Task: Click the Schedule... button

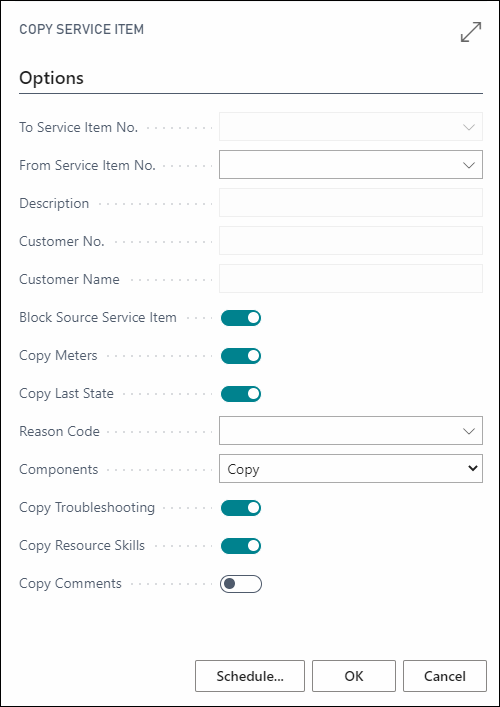Action: tap(250, 676)
